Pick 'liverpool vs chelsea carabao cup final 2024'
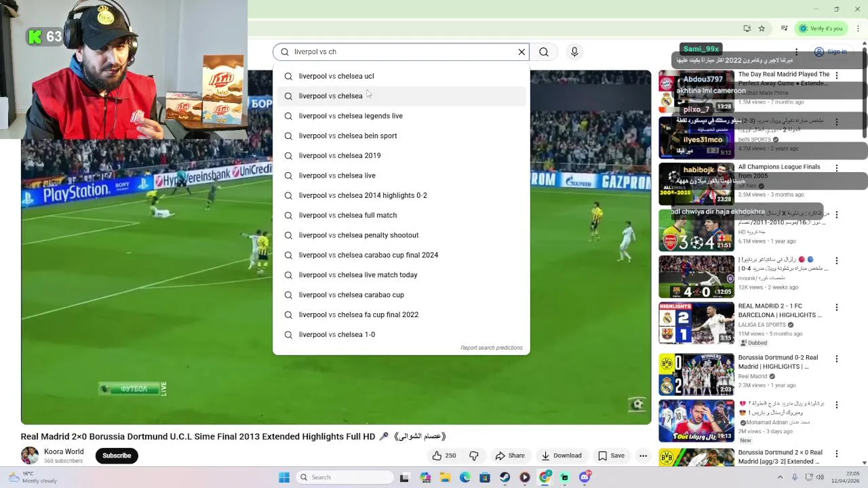 point(401,255)
